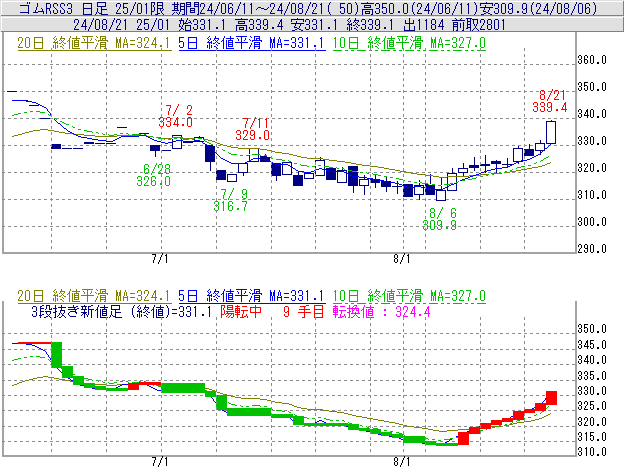Click the 6/28 326.0 low label
Screen dimensions: 624x475
(154, 175)
